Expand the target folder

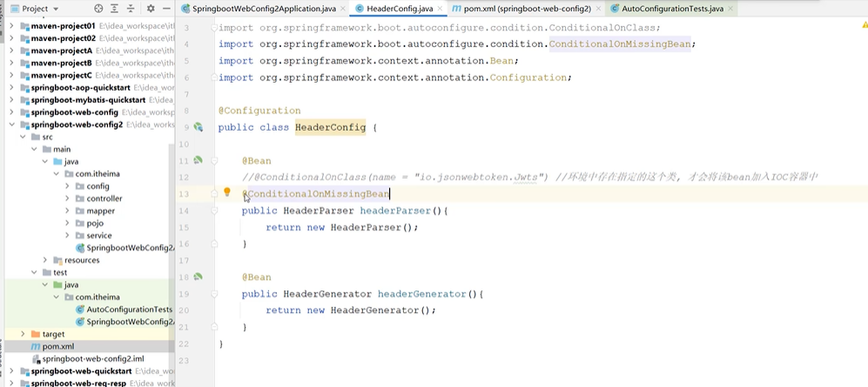click(x=23, y=334)
